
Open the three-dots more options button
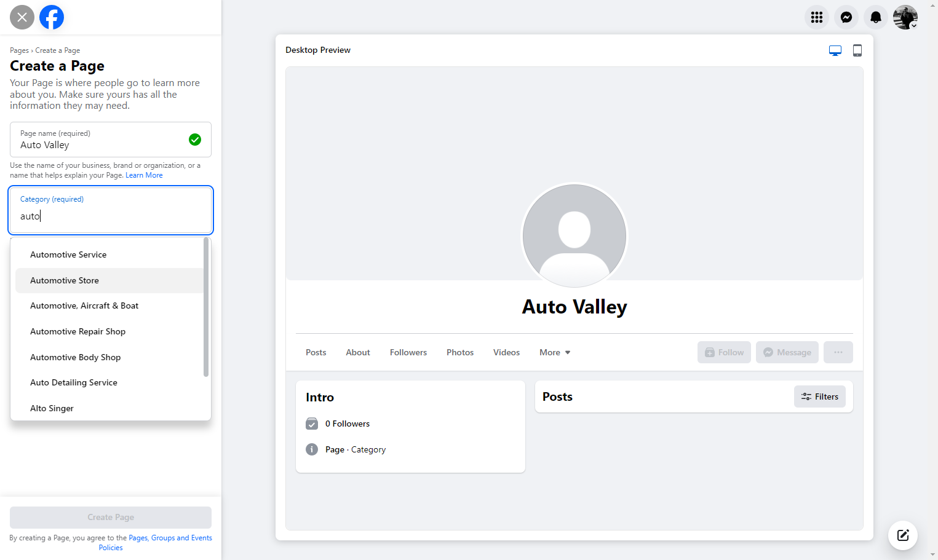click(x=838, y=352)
